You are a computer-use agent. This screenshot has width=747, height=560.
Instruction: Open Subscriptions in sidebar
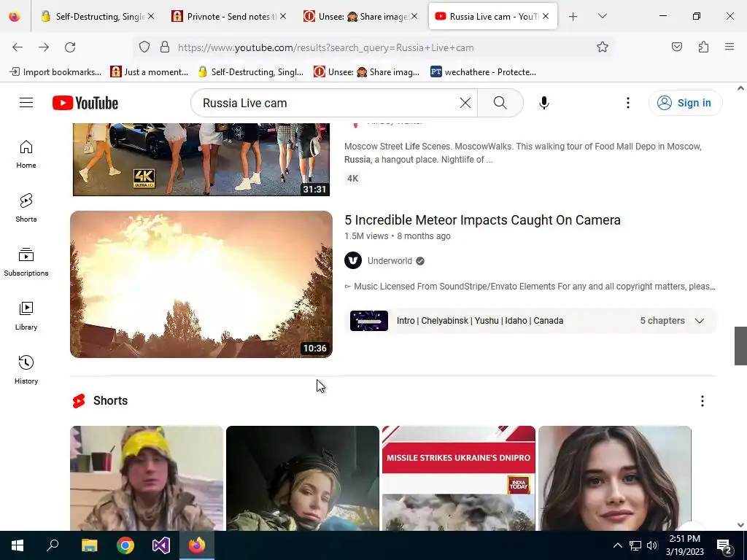(26, 262)
